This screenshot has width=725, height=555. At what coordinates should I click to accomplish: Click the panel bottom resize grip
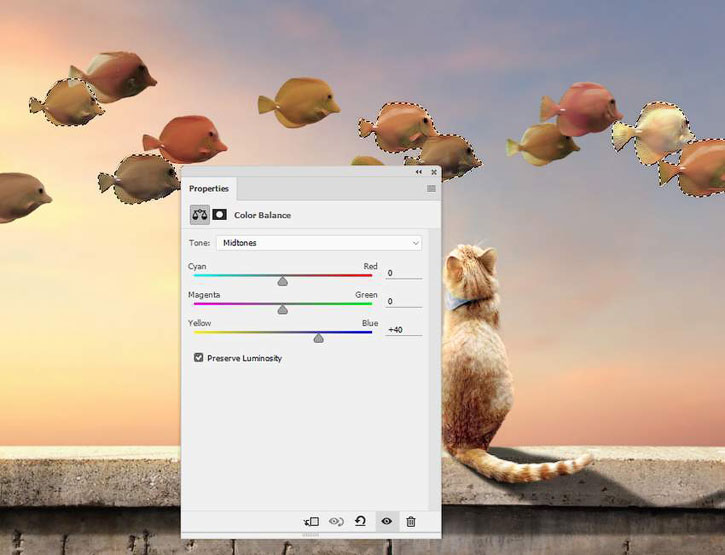pos(310,535)
